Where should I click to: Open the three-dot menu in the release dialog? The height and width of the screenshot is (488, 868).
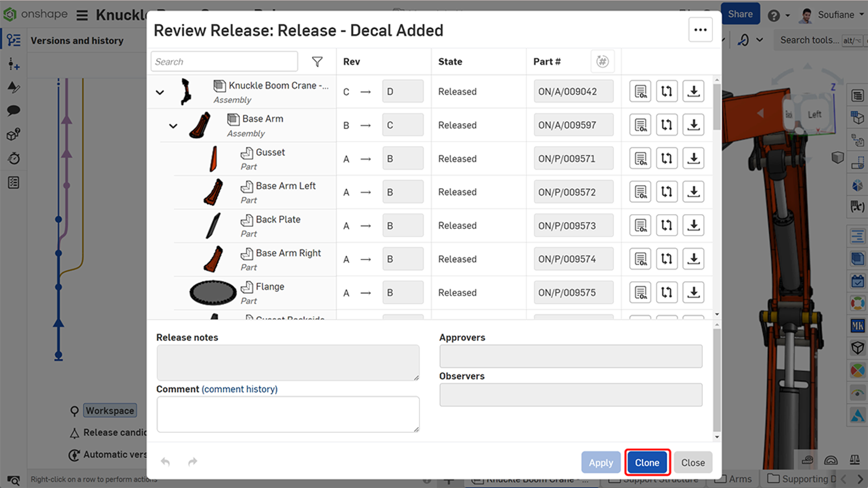point(700,30)
